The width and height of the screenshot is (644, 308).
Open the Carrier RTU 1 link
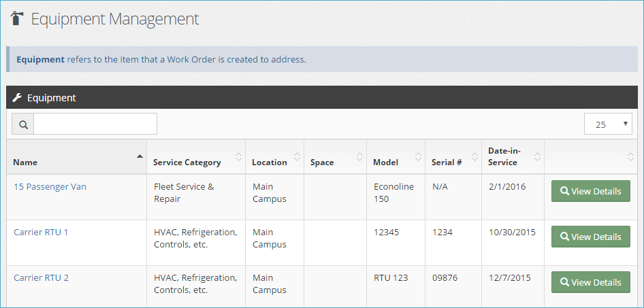coord(41,232)
